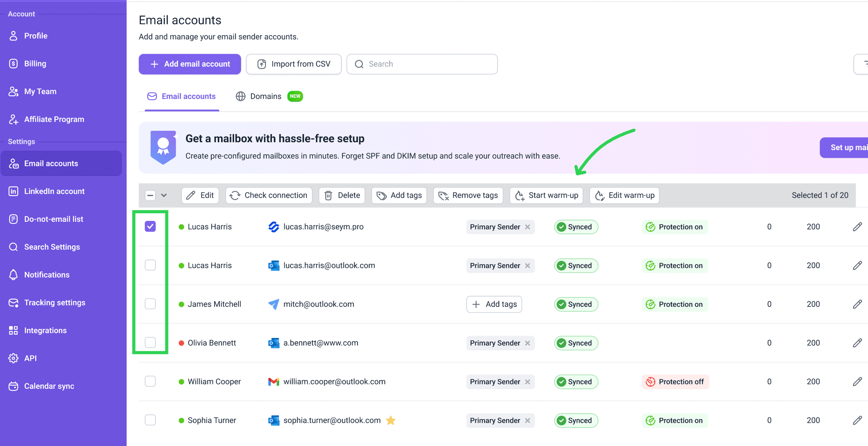Click Add email account button

pos(190,64)
